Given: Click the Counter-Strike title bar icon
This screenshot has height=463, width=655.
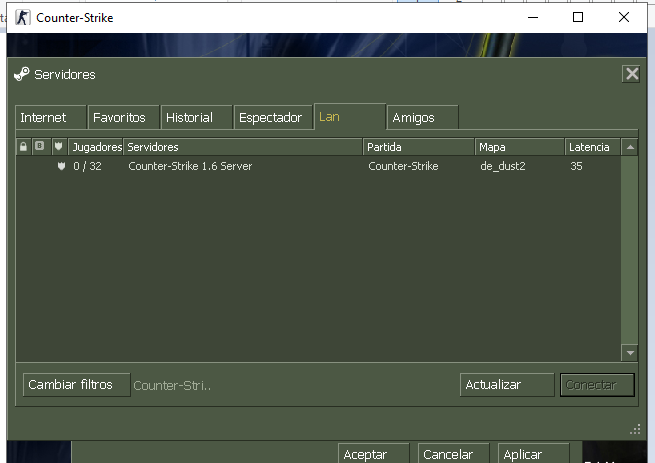Looking at the screenshot, I should click(23, 18).
